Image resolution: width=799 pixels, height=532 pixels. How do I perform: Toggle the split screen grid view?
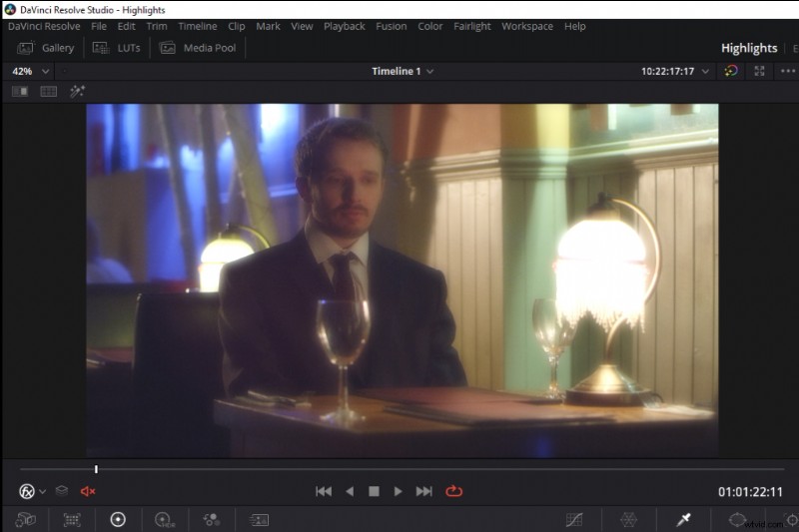point(48,92)
